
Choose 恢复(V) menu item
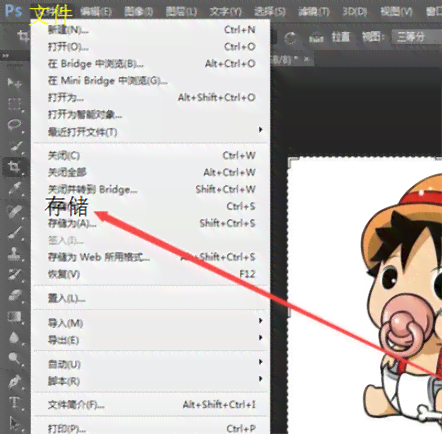pyautogui.click(x=151, y=274)
